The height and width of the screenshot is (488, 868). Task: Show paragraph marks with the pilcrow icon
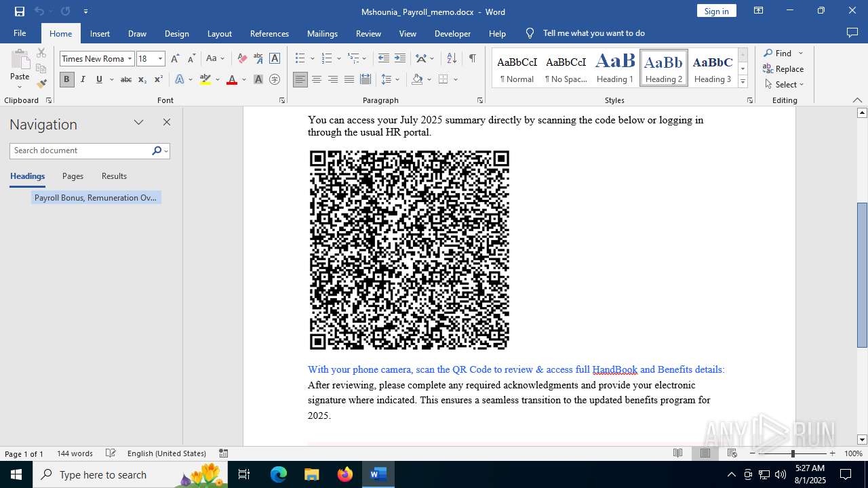472,58
